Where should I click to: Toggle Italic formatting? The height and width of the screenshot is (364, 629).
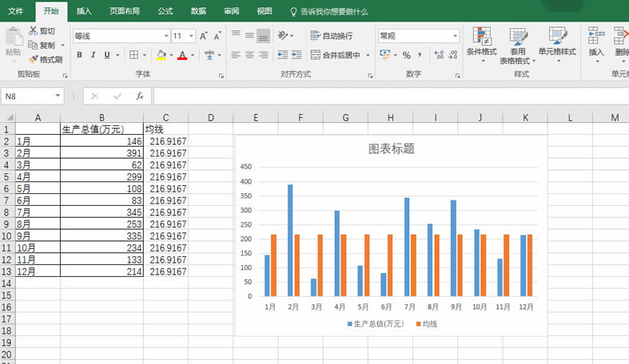94,55
